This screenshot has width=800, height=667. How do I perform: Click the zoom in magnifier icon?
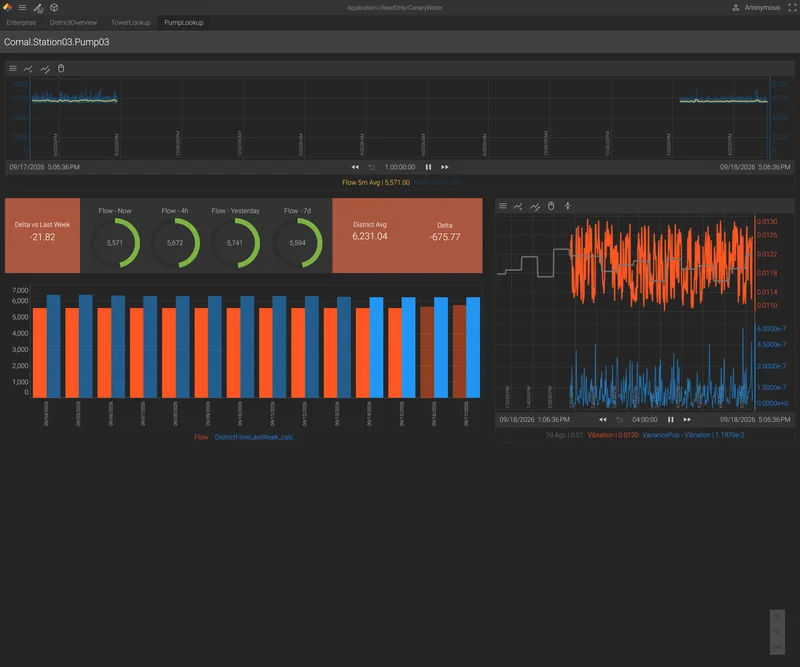777,616
